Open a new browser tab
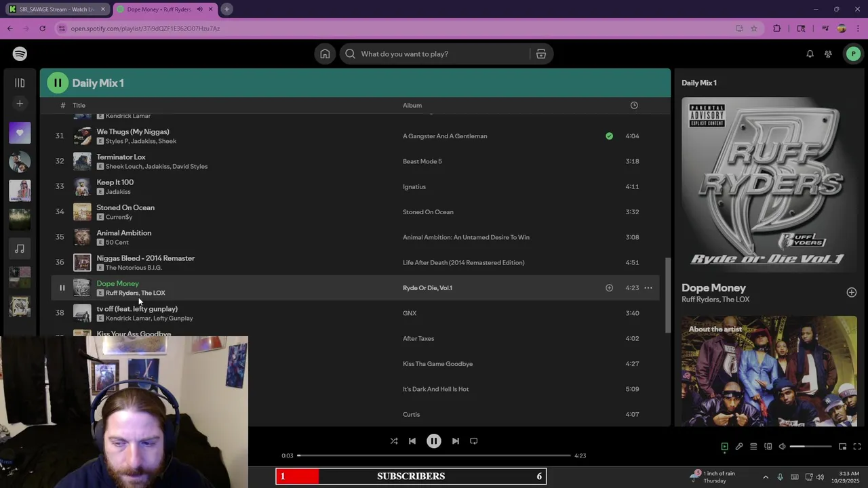The height and width of the screenshot is (488, 868). [x=227, y=9]
